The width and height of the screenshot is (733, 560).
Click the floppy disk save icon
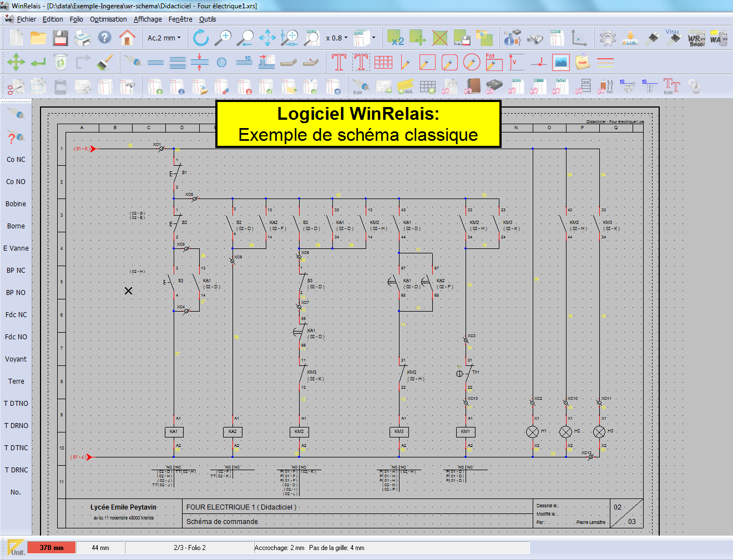[60, 38]
